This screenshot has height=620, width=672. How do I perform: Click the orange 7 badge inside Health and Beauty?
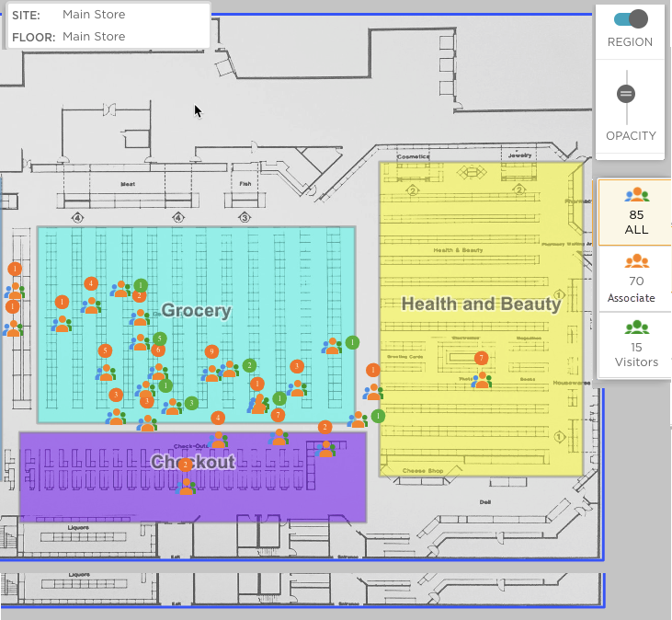pos(481,358)
